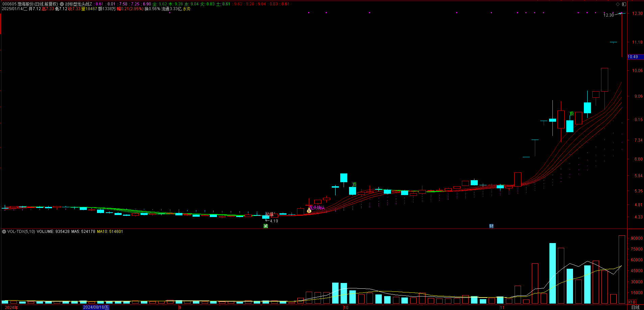644x310 pixels.
Task: Click stock title 000605 渤海股份
Action: point(18,4)
